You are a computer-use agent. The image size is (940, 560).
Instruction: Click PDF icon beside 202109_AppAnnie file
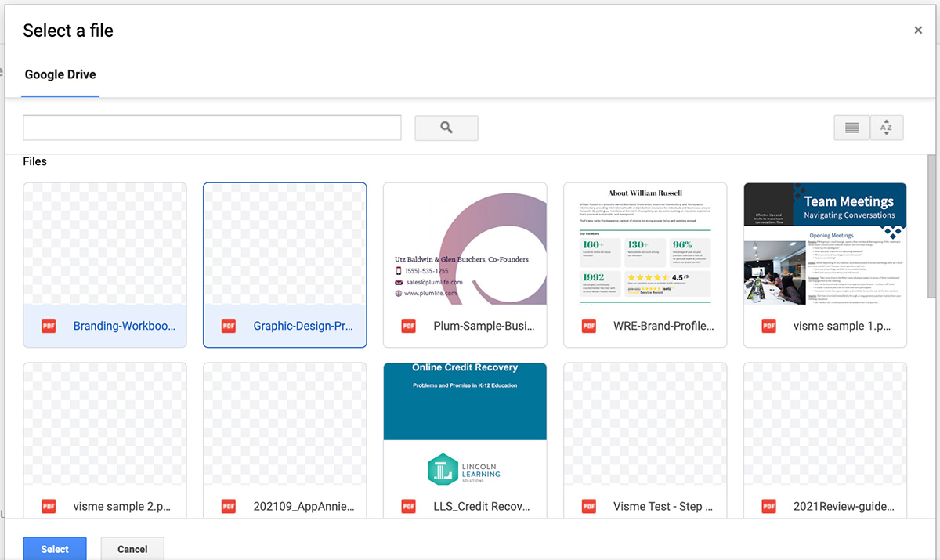[229, 506]
